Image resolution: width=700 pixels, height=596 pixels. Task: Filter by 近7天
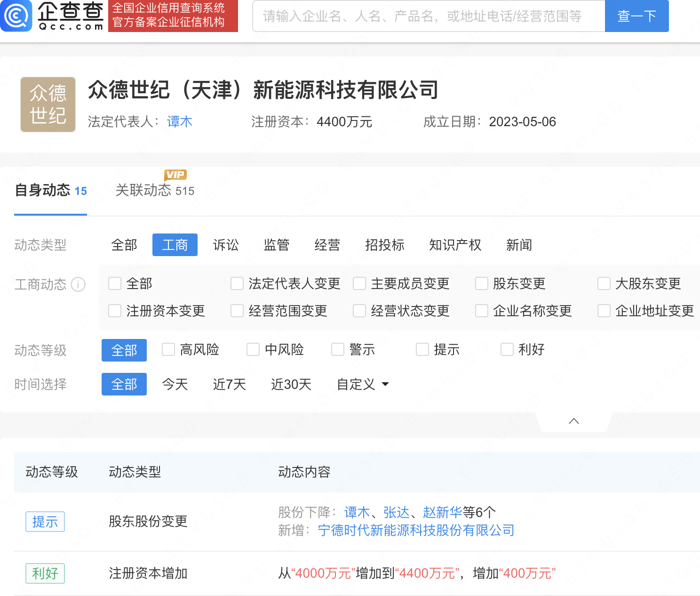click(230, 384)
